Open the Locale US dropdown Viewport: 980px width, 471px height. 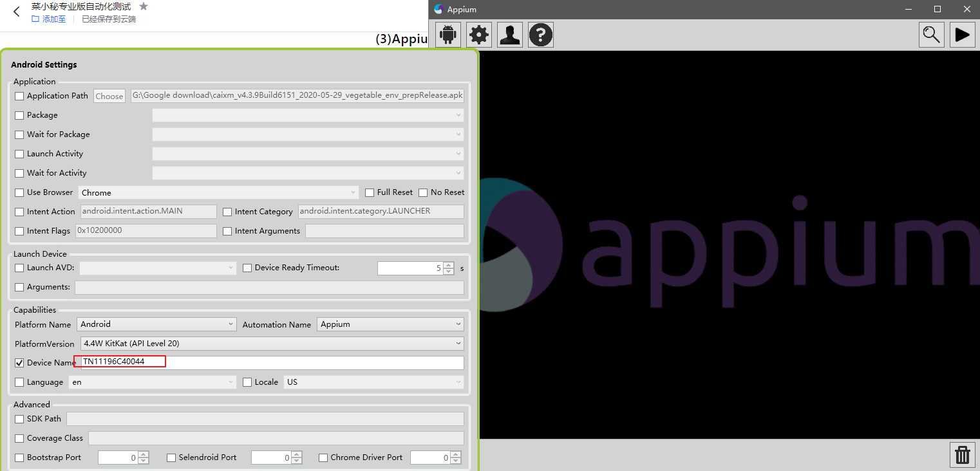(374, 382)
